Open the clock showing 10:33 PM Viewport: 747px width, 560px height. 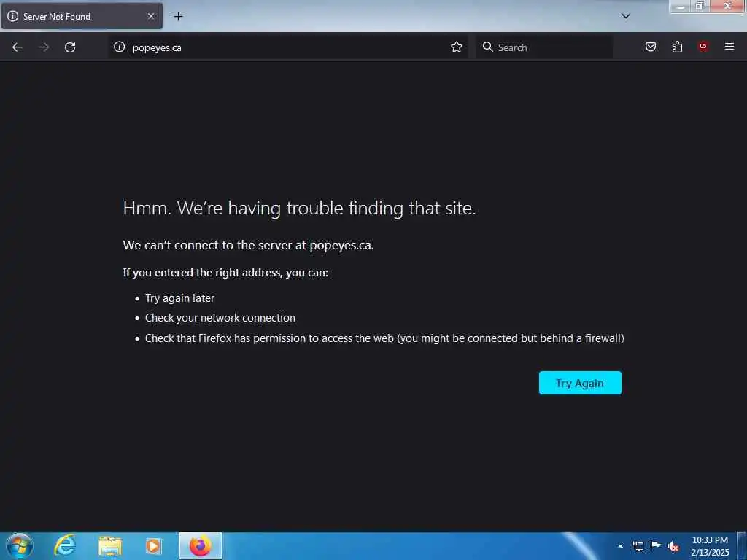click(710, 546)
